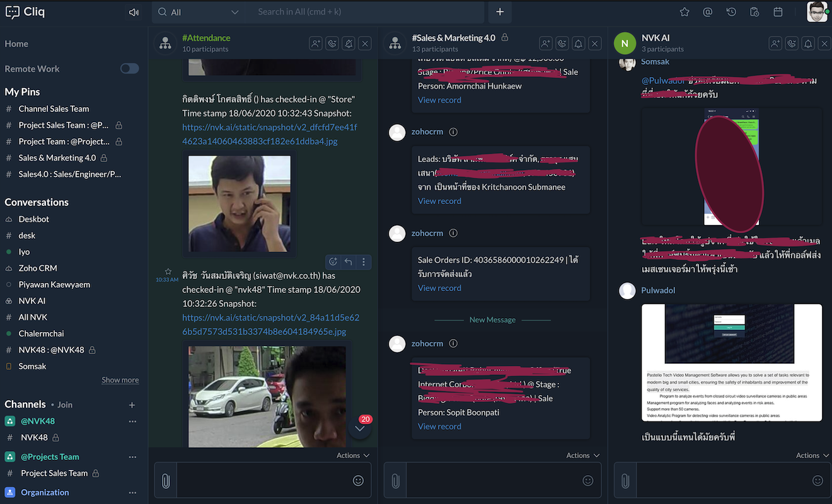The image size is (832, 504).
Task: Open Pulwadol's Pastello Tech screenshot image
Action: 732,362
